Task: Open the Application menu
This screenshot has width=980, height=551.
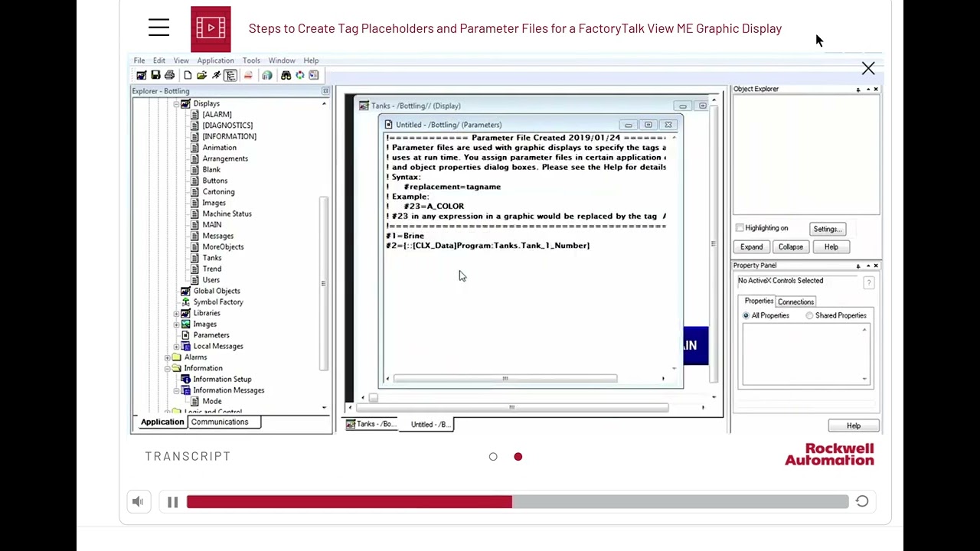Action: coord(215,60)
